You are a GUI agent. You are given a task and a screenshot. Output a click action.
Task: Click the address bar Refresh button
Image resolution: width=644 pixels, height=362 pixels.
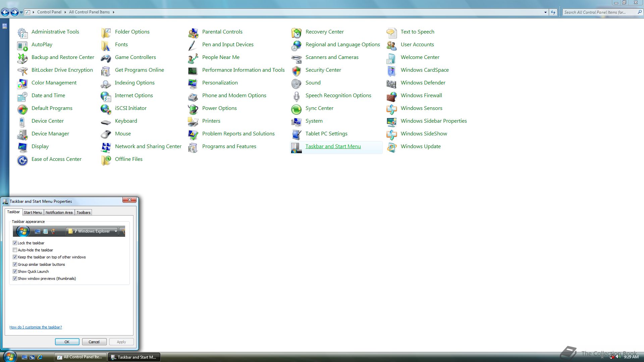(x=553, y=12)
